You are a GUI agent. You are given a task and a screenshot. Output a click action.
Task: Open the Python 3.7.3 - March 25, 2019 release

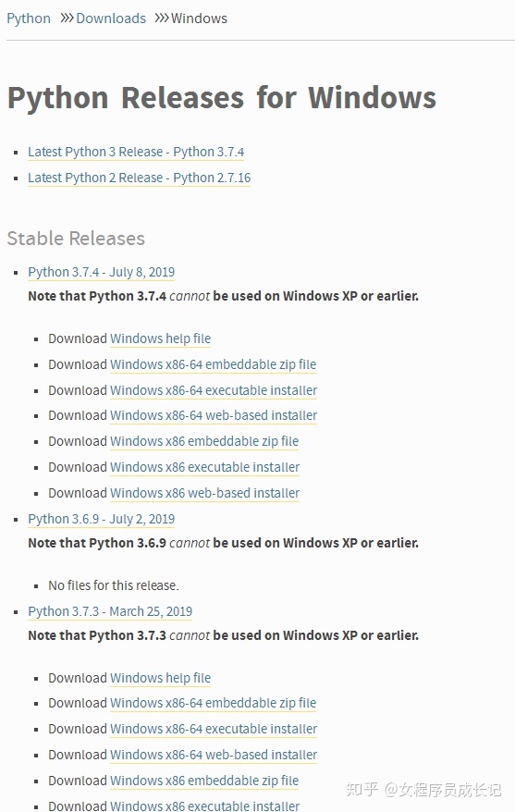click(x=110, y=611)
